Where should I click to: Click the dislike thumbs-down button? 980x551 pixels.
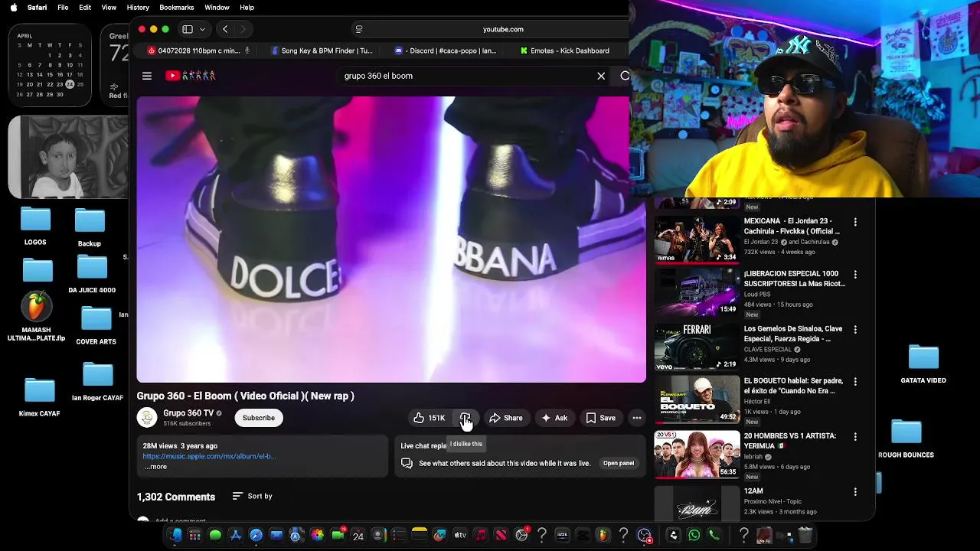pyautogui.click(x=465, y=418)
